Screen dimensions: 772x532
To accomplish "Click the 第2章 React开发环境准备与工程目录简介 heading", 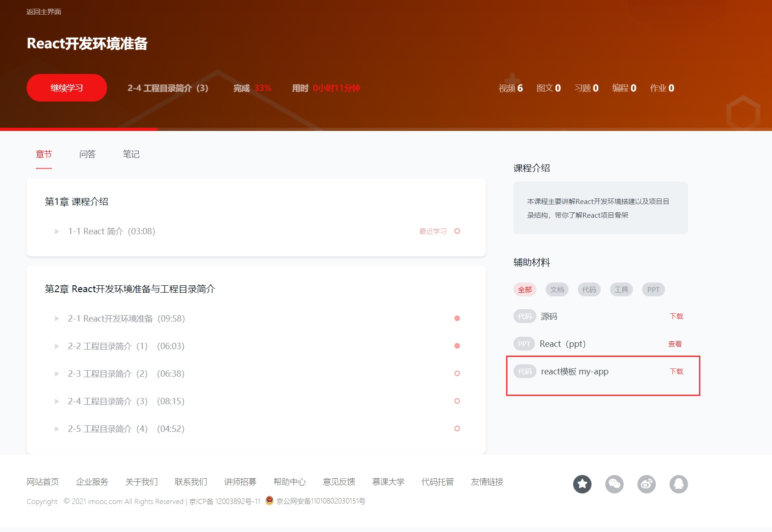I will (x=130, y=289).
